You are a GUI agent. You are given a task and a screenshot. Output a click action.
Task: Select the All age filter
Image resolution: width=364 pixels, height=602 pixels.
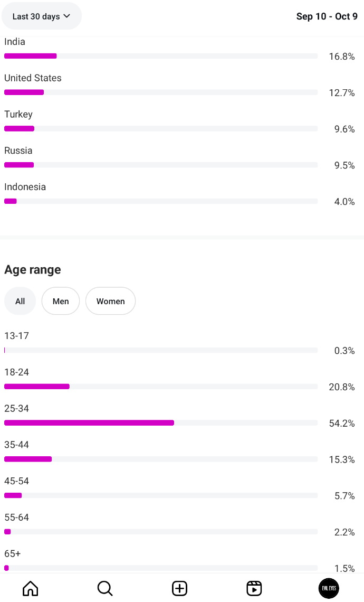point(20,301)
